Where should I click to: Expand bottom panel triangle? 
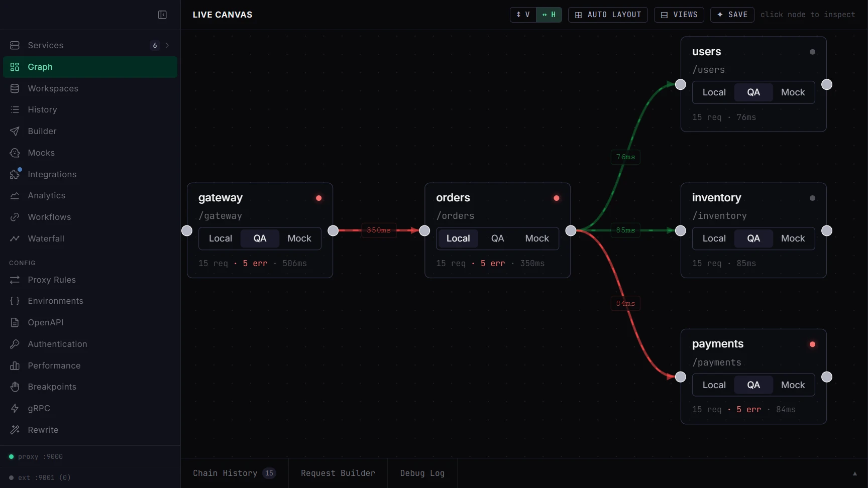[x=854, y=473]
